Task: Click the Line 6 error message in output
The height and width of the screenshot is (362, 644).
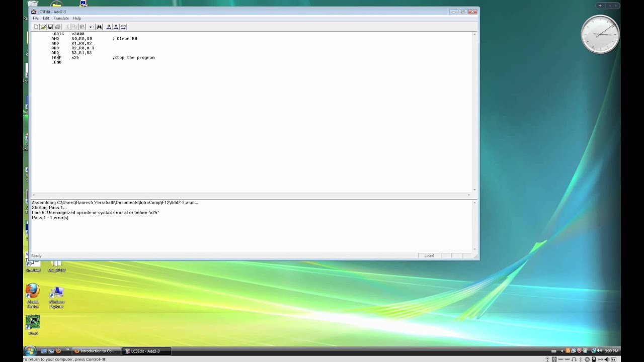Action: tap(95, 213)
